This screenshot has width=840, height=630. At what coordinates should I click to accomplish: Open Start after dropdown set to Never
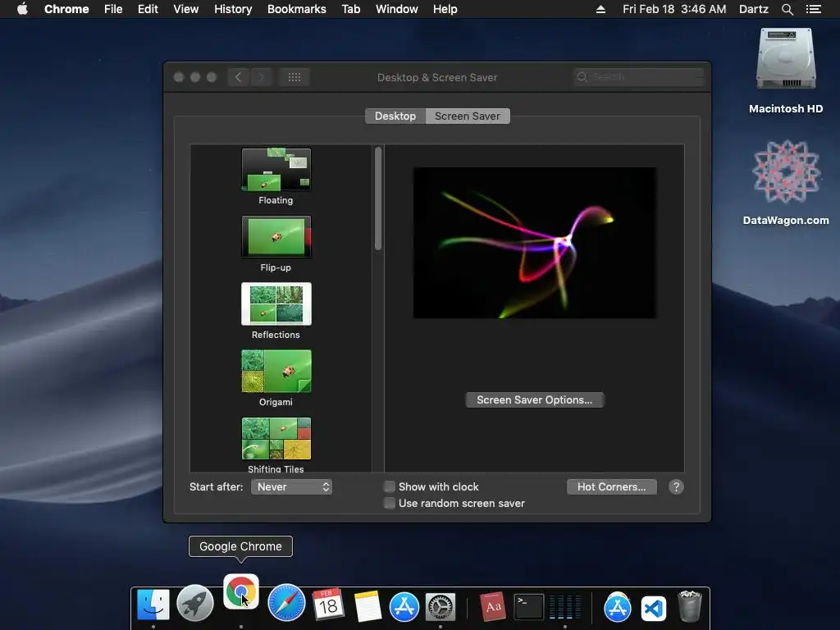[x=292, y=487]
